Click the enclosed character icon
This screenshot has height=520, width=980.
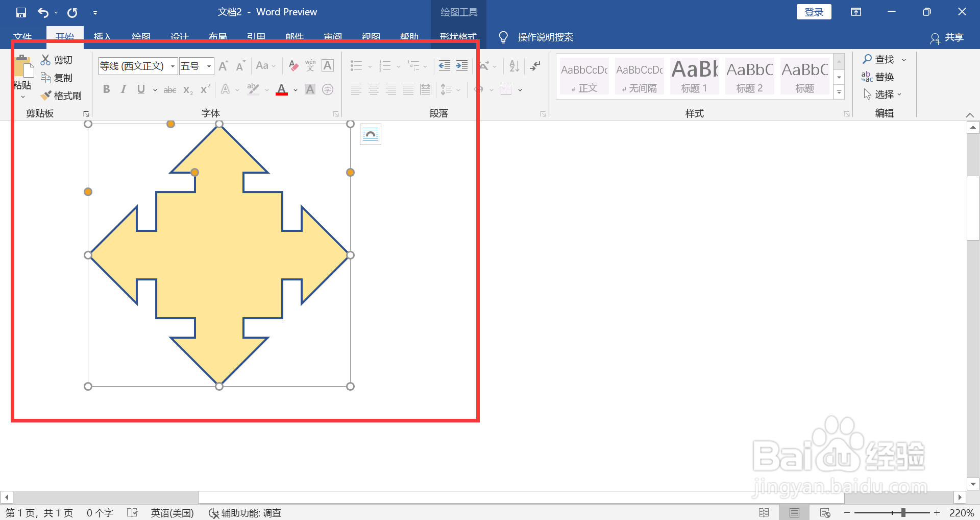click(x=328, y=89)
